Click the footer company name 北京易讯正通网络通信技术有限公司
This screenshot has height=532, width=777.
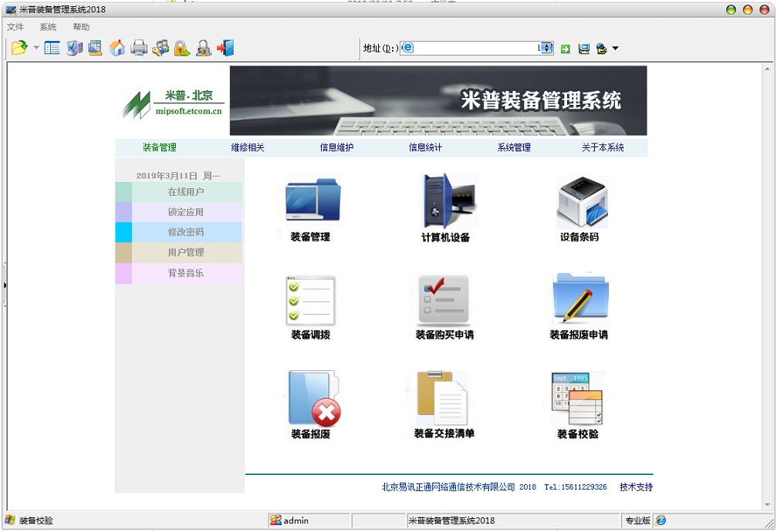(x=448, y=487)
